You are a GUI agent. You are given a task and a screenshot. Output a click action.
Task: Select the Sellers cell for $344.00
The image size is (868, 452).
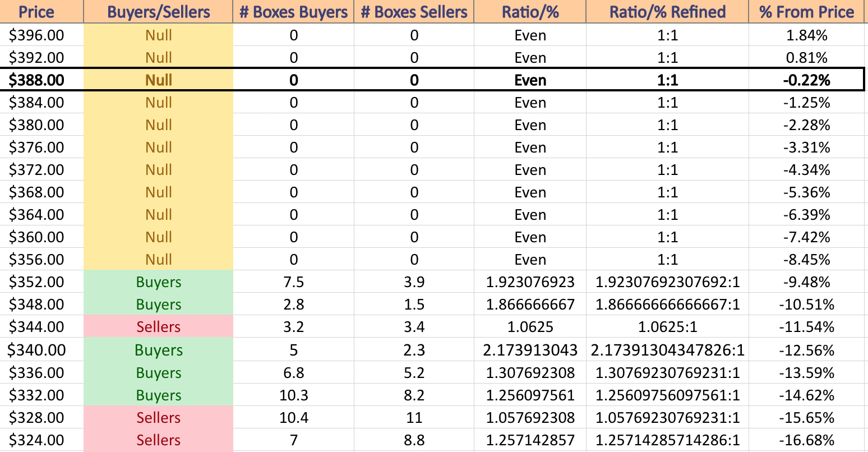pyautogui.click(x=159, y=327)
